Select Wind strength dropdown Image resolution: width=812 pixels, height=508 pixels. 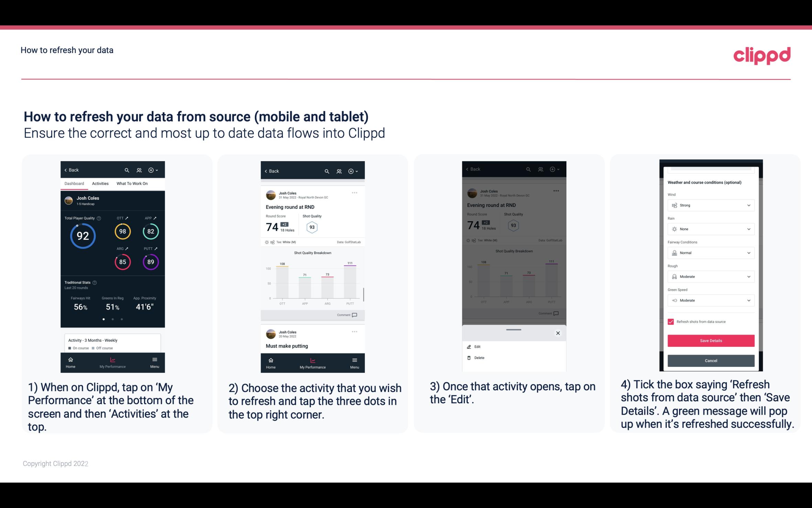(710, 205)
